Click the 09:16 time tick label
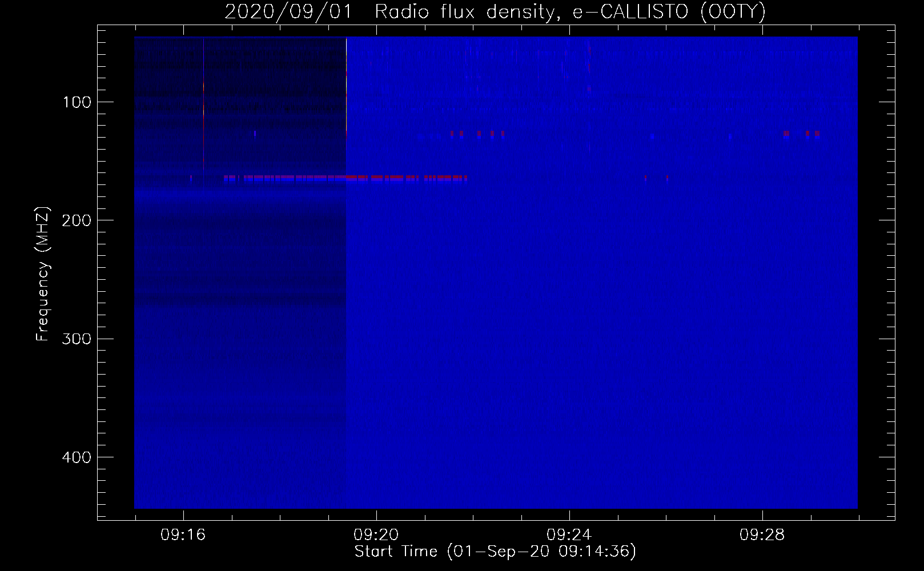Screen dimensions: 924x571 (x=183, y=535)
